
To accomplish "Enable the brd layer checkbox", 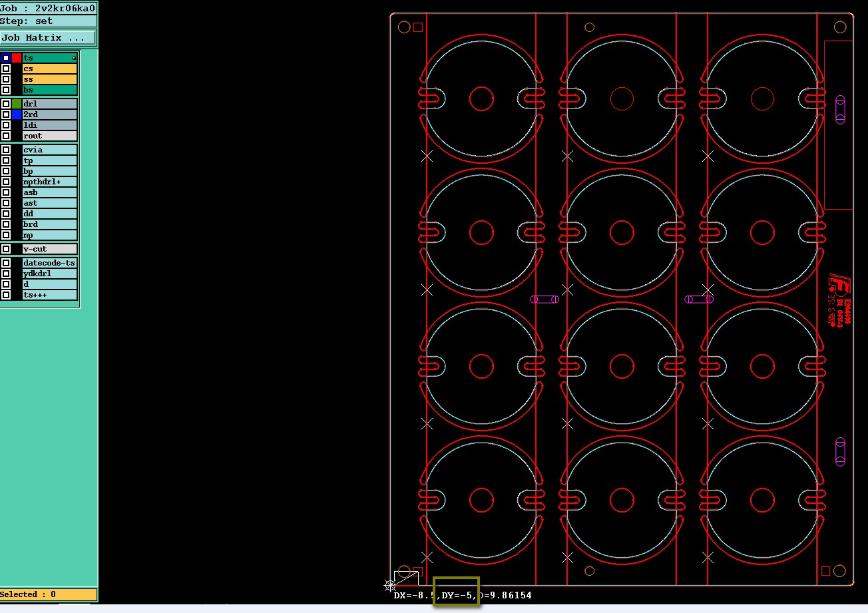I will [x=6, y=224].
